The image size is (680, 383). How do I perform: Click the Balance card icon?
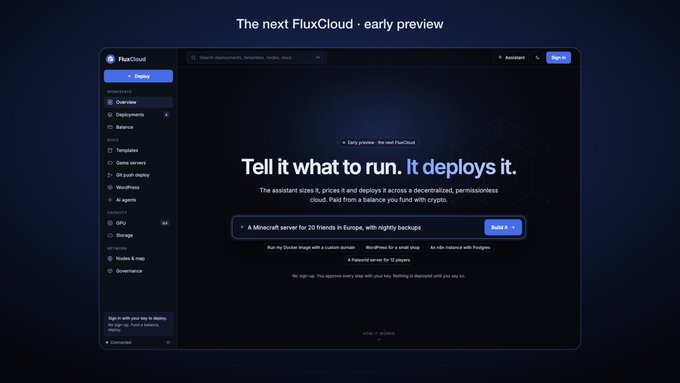[x=110, y=127]
